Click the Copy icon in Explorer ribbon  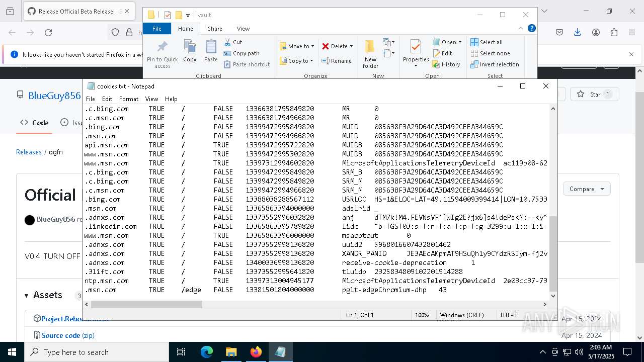tap(190, 51)
